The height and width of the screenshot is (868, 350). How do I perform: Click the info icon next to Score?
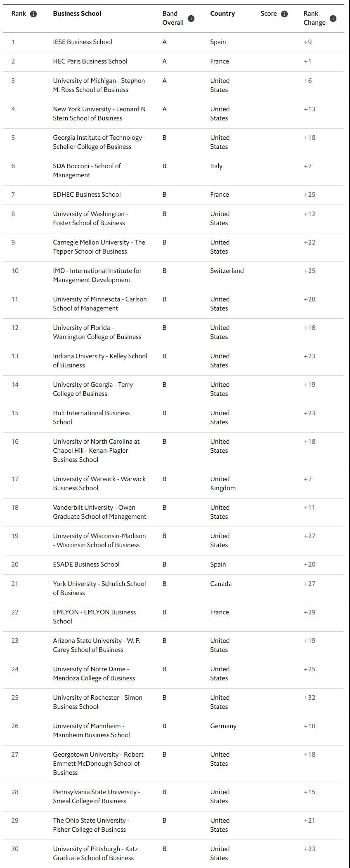coord(284,14)
